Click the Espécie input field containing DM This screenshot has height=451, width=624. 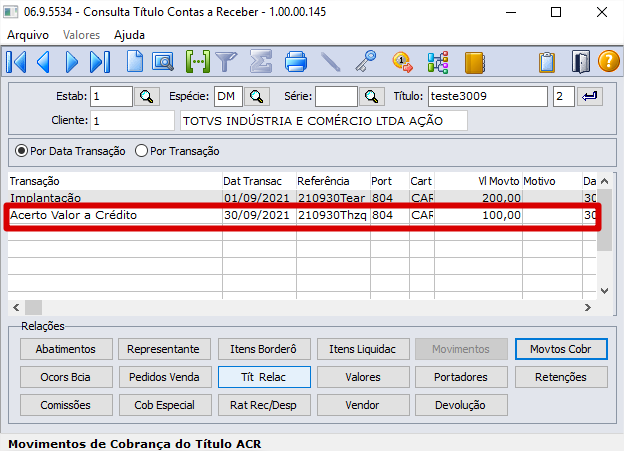pos(228,96)
